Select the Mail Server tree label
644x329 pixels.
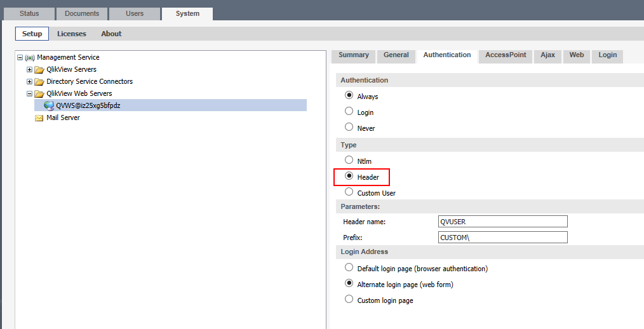coord(64,117)
